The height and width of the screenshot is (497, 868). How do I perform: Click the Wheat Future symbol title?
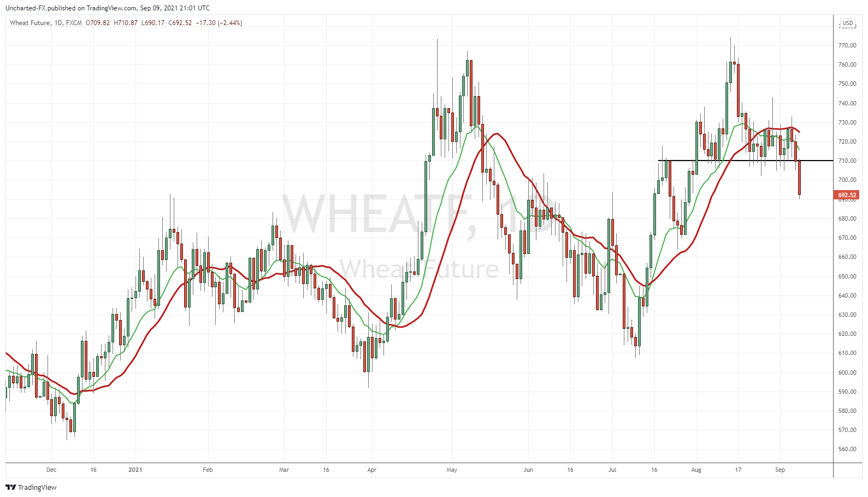[30, 23]
